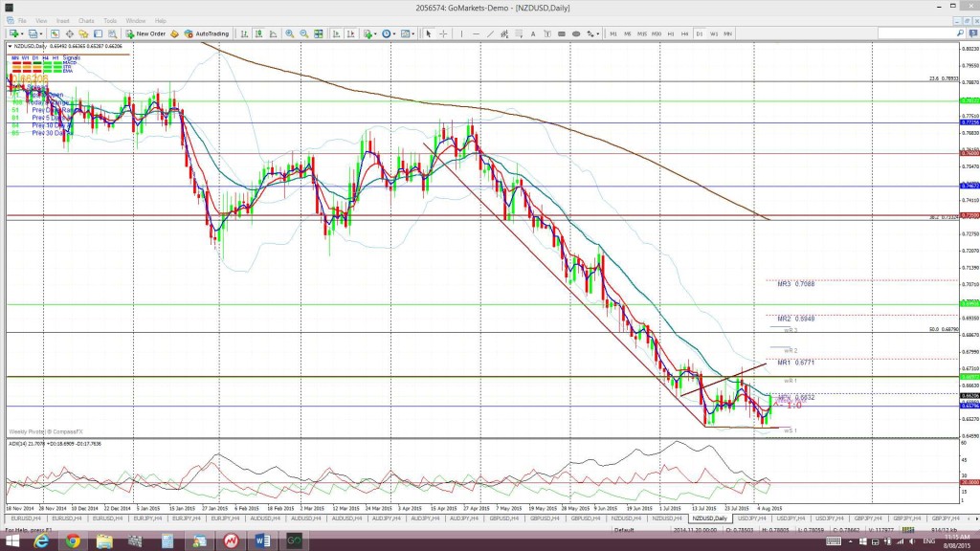The height and width of the screenshot is (551, 980).
Task: Set timeframe to H1
Action: tap(671, 33)
